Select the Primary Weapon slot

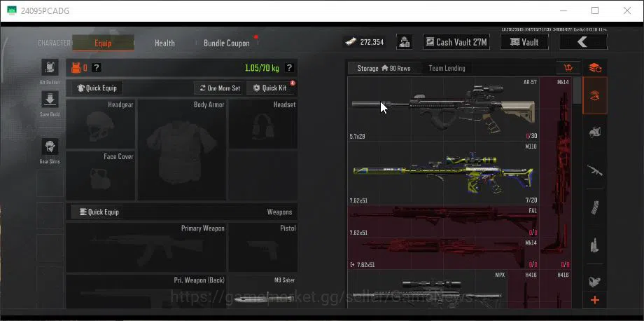tap(146, 247)
